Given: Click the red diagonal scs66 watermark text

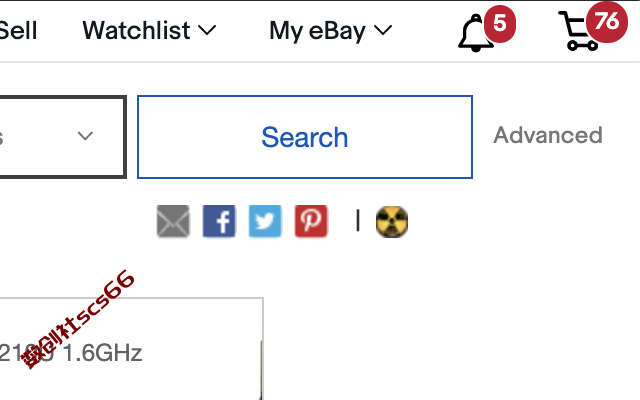Looking at the screenshot, I should coord(78,319).
